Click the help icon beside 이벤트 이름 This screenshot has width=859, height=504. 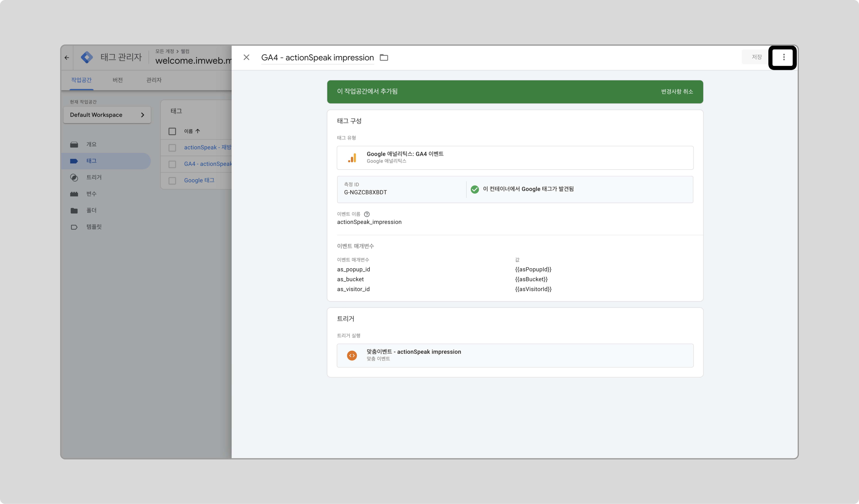367,214
